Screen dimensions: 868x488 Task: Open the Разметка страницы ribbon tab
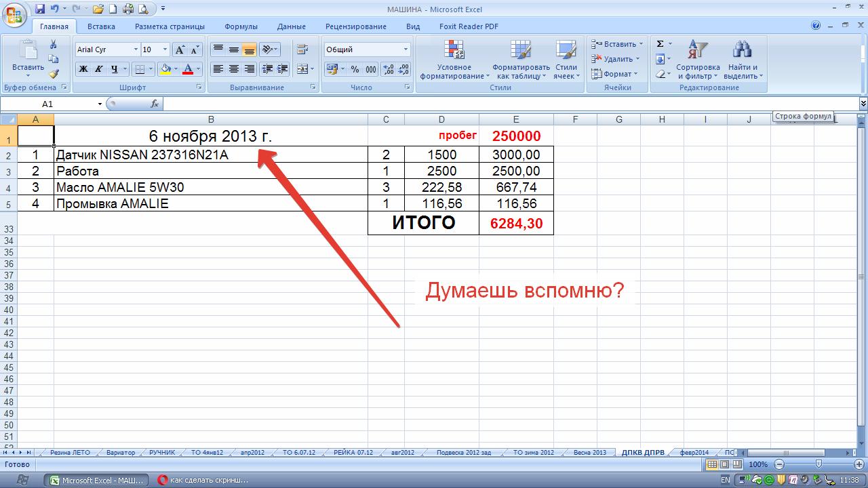point(170,26)
